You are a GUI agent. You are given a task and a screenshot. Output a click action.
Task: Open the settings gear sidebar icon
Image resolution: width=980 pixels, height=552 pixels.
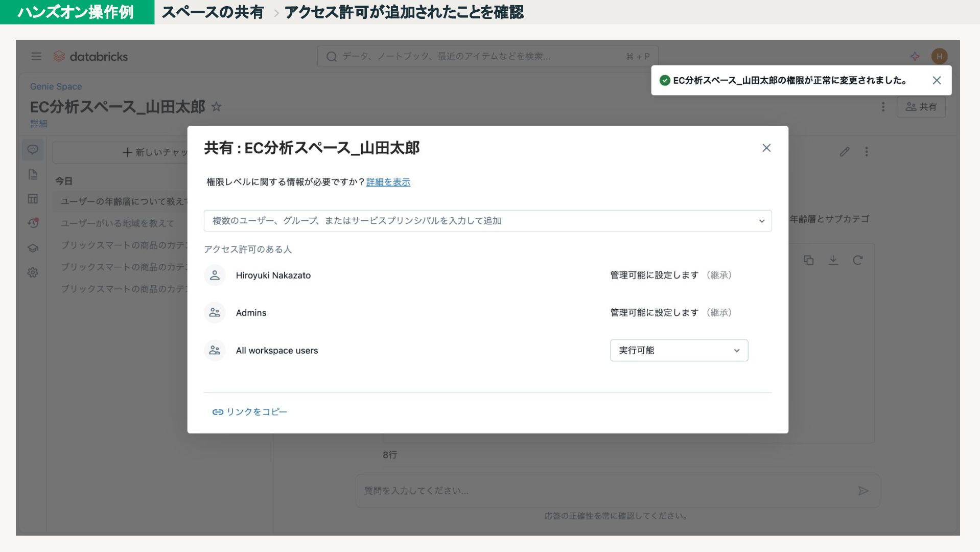[x=33, y=272]
